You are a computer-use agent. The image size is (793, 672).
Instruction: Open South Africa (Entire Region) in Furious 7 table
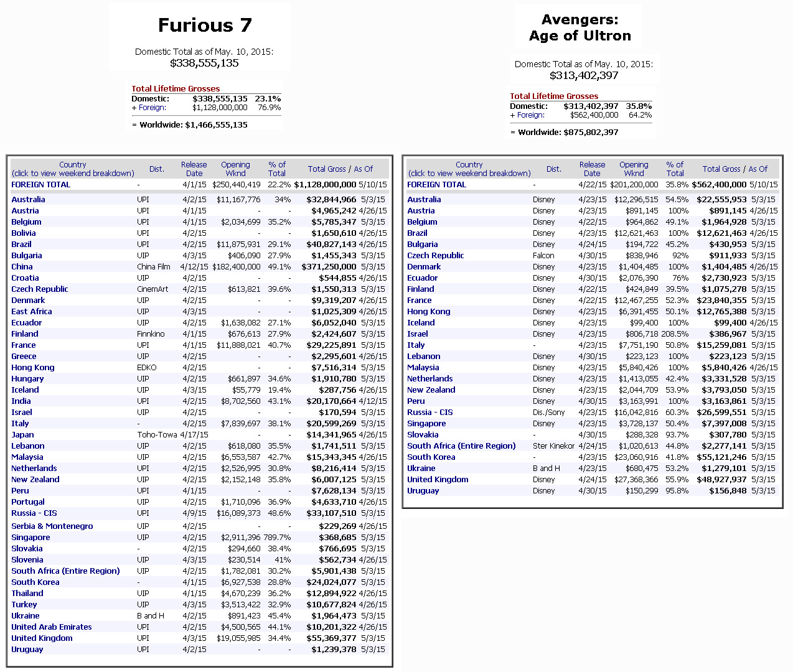coord(65,571)
